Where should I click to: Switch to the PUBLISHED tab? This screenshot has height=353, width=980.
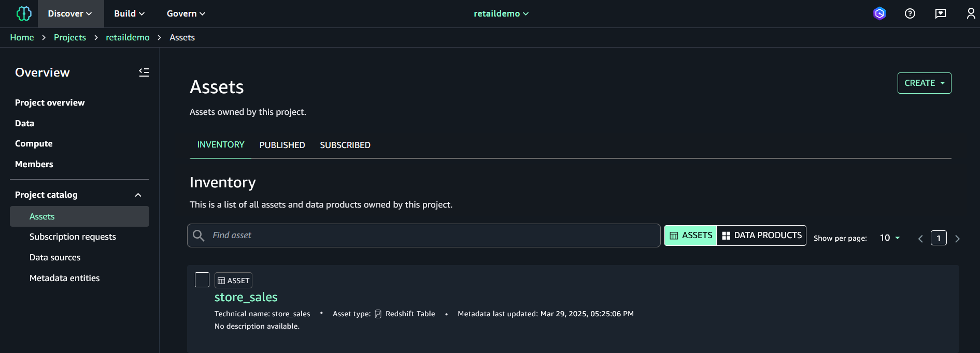tap(282, 145)
